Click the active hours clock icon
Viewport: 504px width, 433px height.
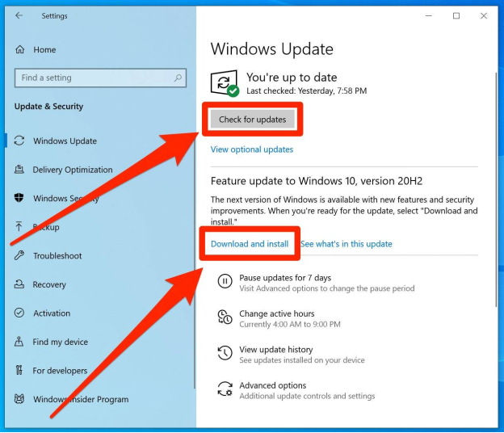[225, 317]
